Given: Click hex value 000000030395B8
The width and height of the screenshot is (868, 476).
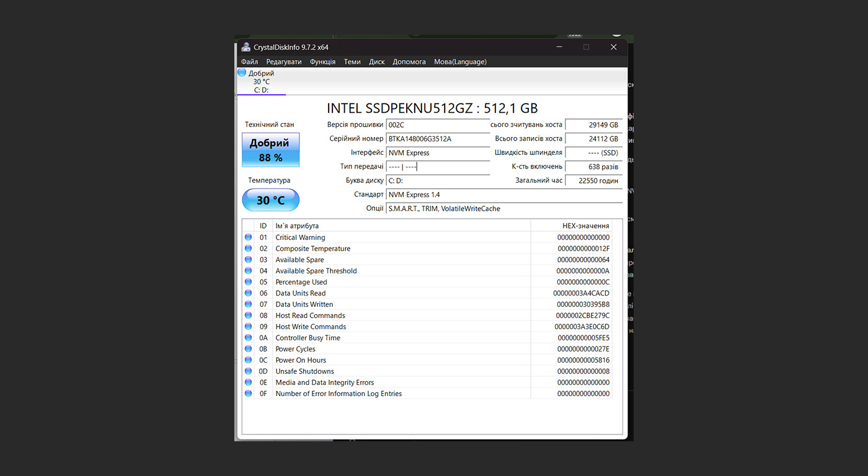Looking at the screenshot, I should pyautogui.click(x=583, y=304).
